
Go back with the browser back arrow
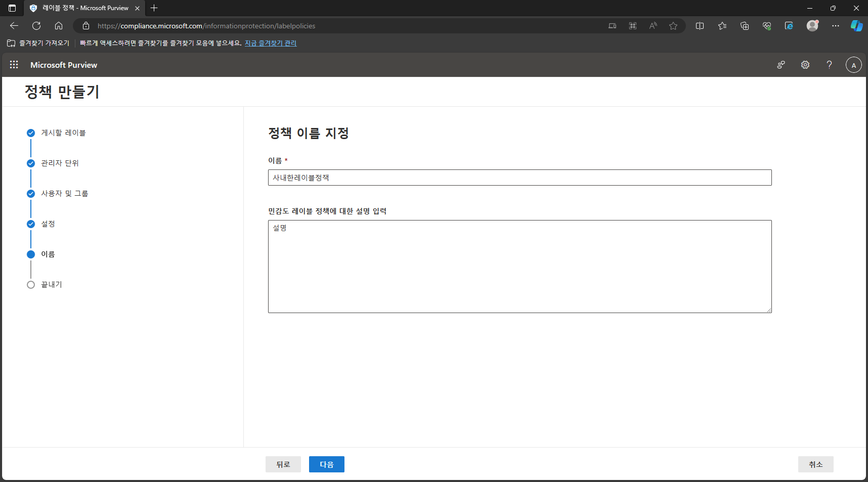point(14,26)
